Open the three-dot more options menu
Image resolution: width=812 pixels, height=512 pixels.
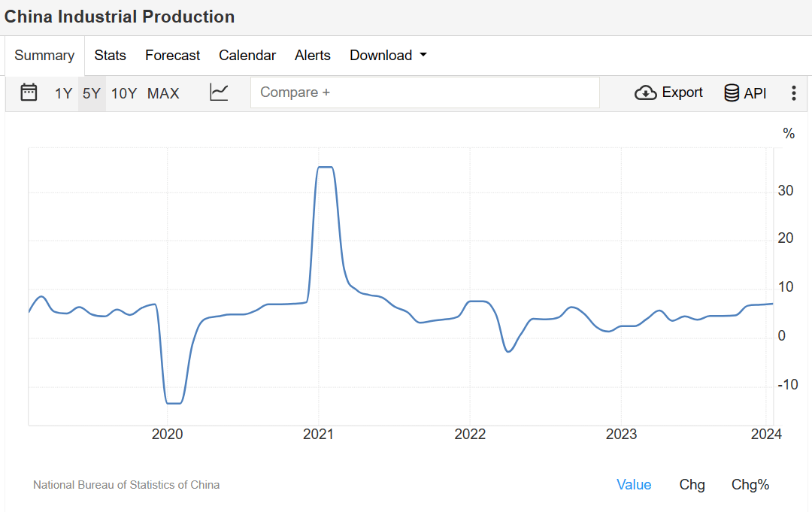coord(793,93)
